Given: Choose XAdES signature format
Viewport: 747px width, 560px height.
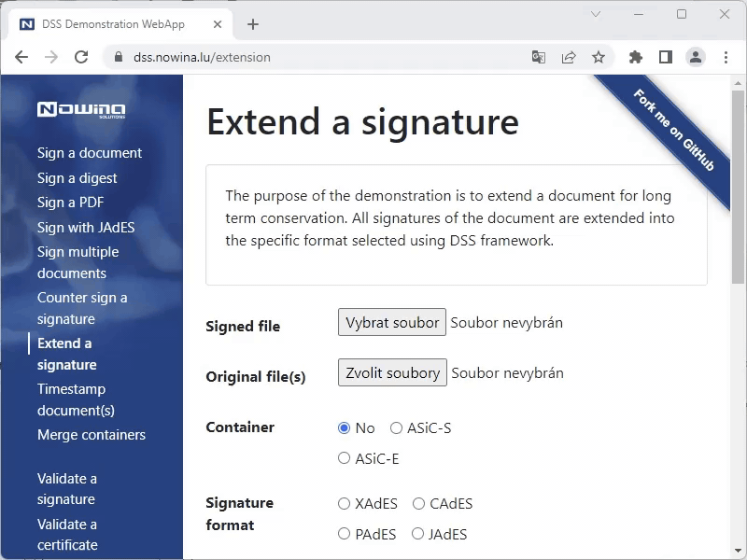Looking at the screenshot, I should tap(345, 504).
